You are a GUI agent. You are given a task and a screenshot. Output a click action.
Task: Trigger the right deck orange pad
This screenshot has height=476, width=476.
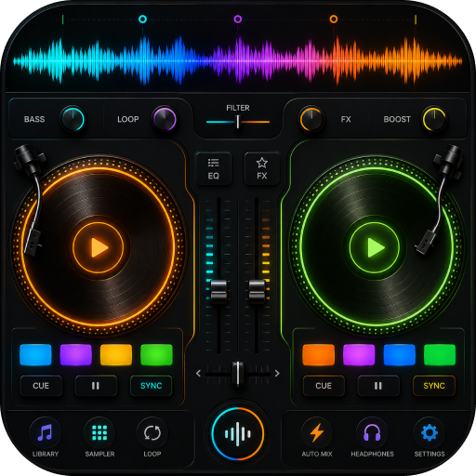[x=319, y=355]
